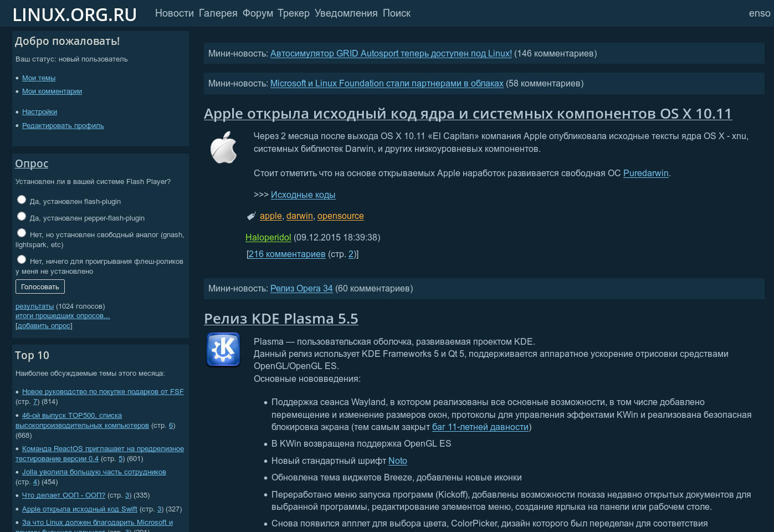Image resolution: width=774 pixels, height=532 pixels.
Task: Open Уведомления in the header
Action: pyautogui.click(x=346, y=13)
